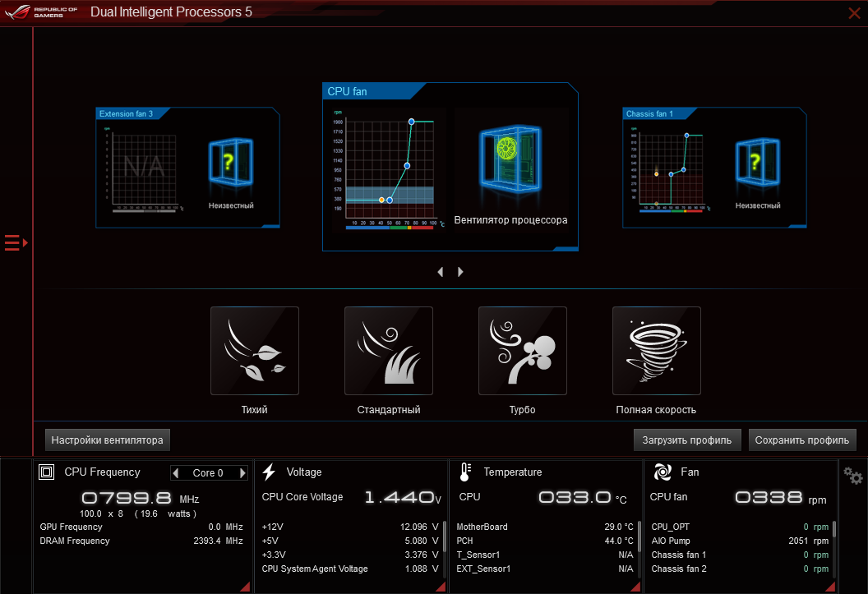Click the Вентилятор процессора caption
The image size is (868, 594).
coord(510,220)
